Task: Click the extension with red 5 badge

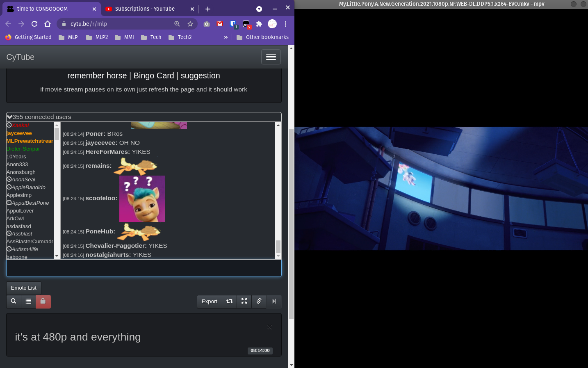Action: [x=246, y=24]
